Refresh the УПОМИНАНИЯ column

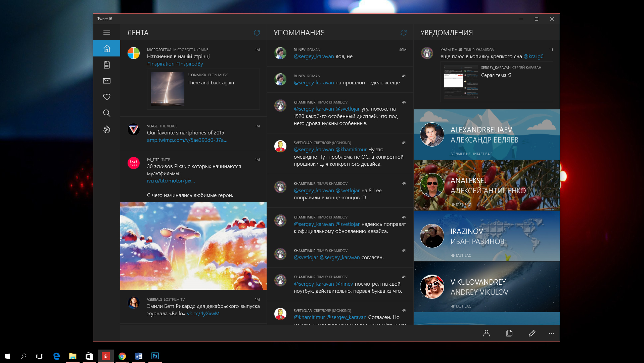(404, 33)
